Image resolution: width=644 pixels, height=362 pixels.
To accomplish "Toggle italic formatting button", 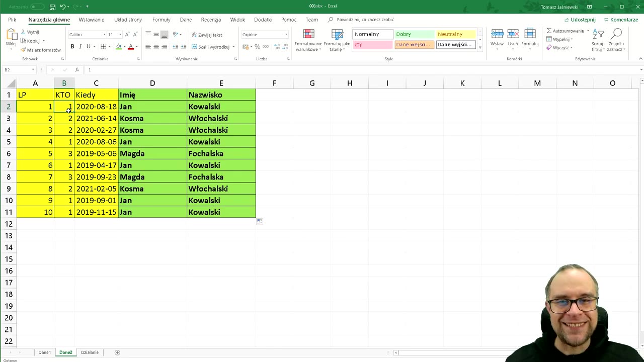I will tap(80, 46).
